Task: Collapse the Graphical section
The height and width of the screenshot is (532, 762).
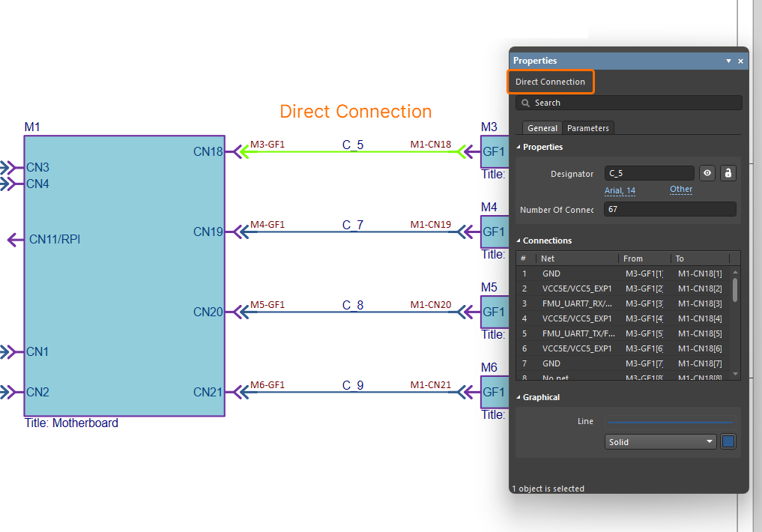Action: (518, 397)
